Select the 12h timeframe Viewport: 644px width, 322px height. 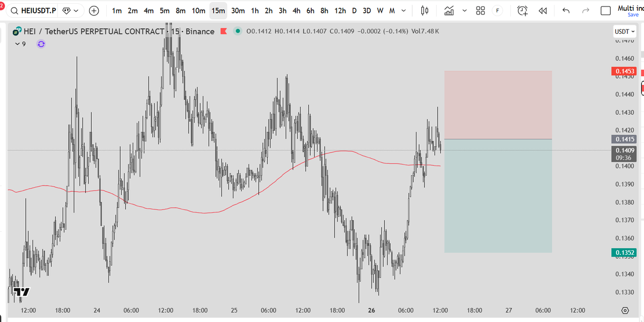(340, 11)
